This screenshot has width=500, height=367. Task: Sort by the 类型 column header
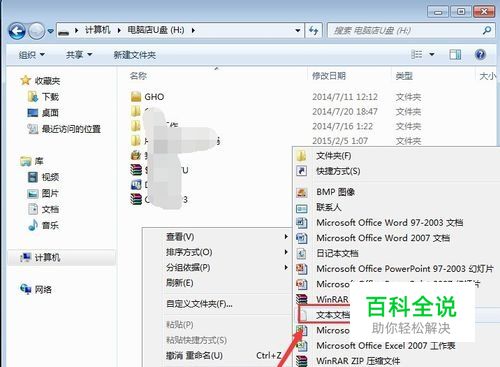[x=404, y=76]
